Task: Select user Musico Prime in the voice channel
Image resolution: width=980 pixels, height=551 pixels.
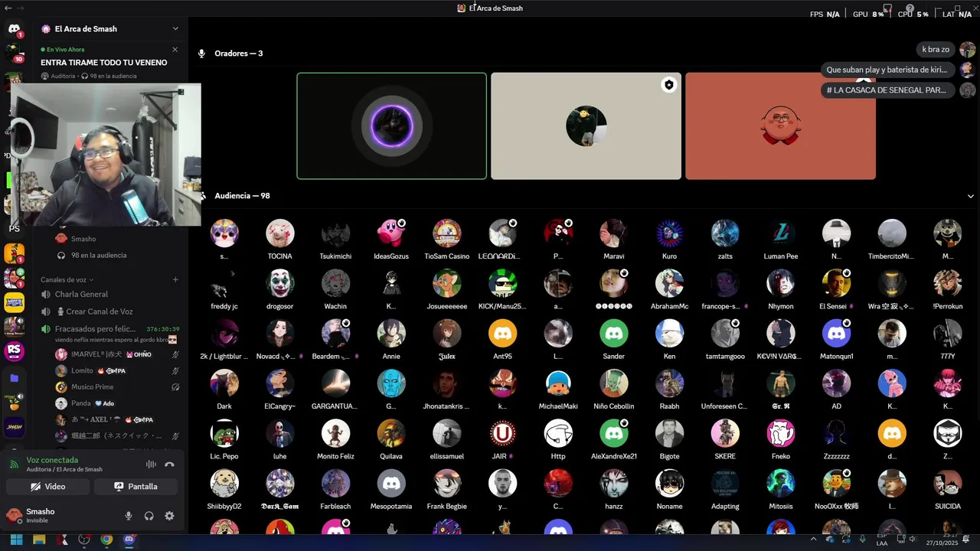Action: click(116, 387)
